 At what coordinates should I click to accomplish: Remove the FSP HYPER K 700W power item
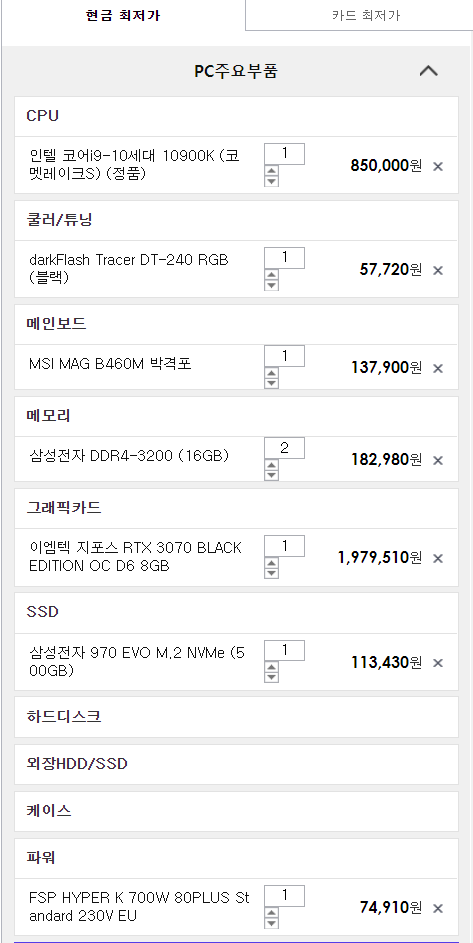[x=438, y=908]
